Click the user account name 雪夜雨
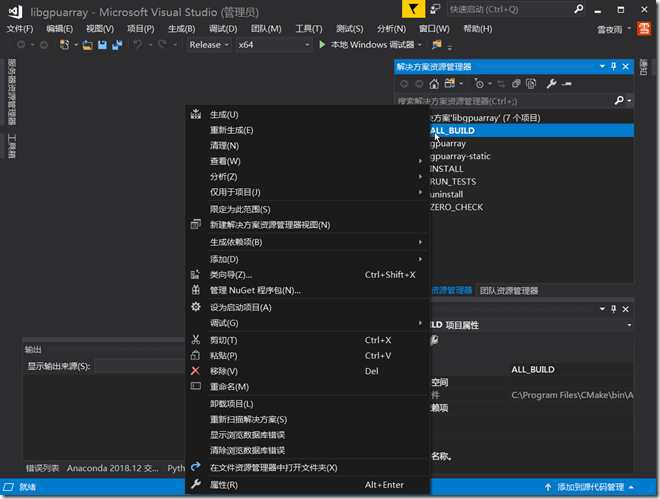 coord(609,29)
